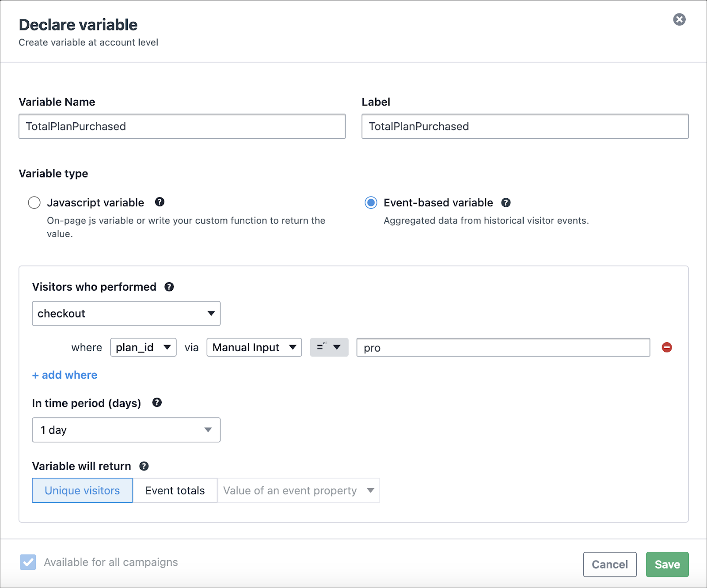Image resolution: width=707 pixels, height=588 pixels.
Task: Click the Cancel button
Action: coord(610,564)
